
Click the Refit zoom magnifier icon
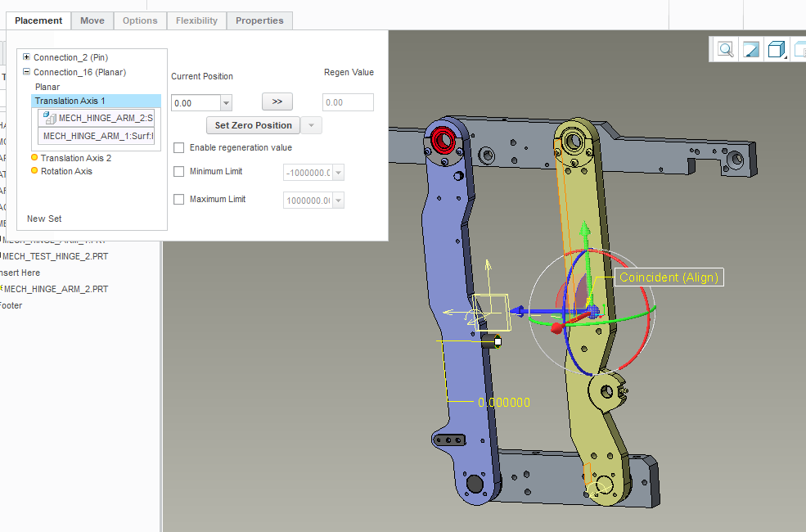[726, 50]
